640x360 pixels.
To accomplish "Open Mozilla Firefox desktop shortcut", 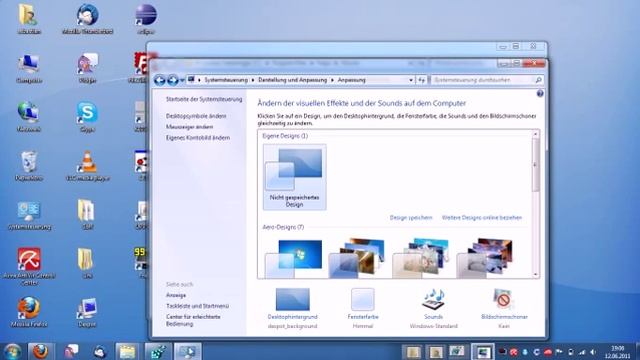I will 29,312.
